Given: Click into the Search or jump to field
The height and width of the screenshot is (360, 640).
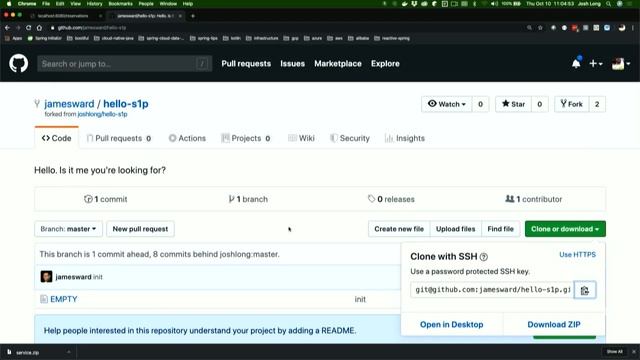Looking at the screenshot, I should point(124,64).
